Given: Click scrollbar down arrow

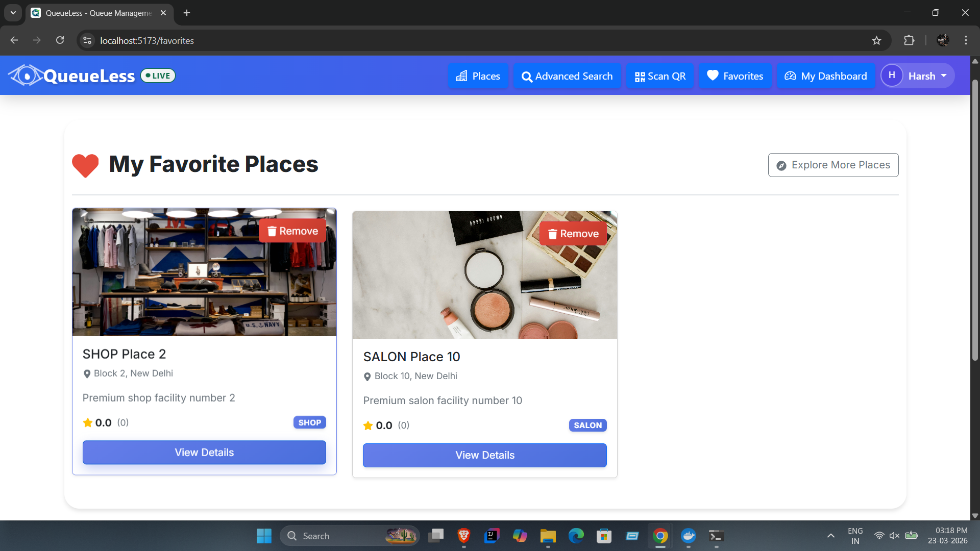Looking at the screenshot, I should click(x=975, y=515).
